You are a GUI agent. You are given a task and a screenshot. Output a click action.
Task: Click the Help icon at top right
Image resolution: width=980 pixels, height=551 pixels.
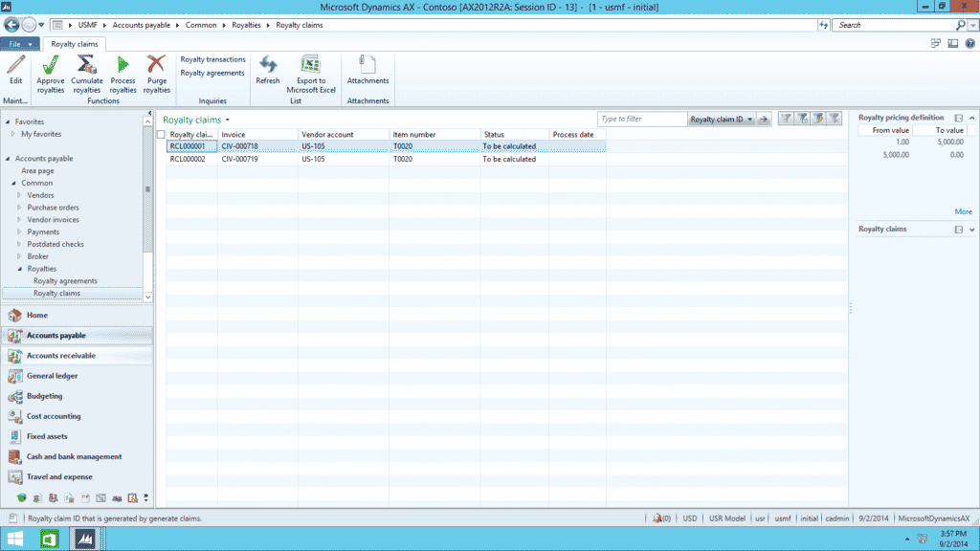(970, 44)
